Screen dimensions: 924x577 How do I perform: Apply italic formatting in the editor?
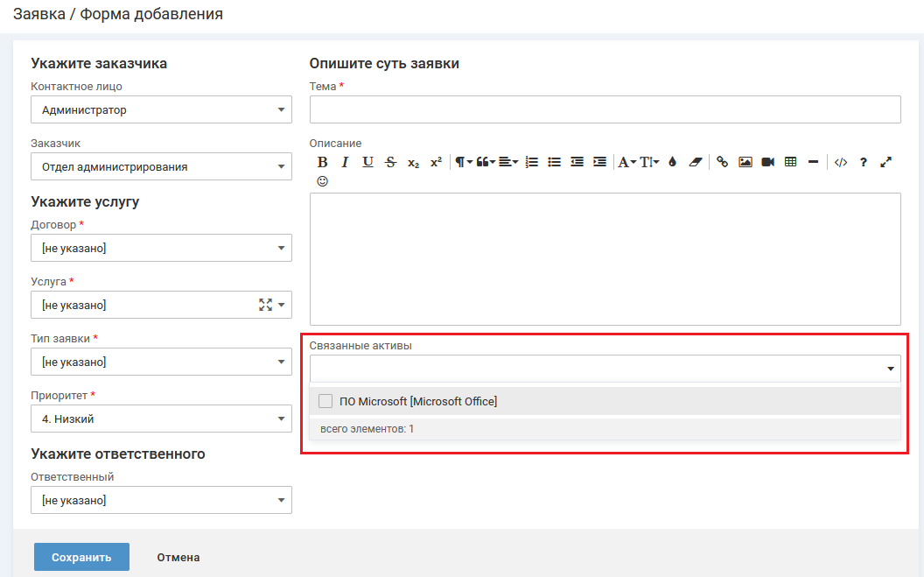tap(345, 162)
